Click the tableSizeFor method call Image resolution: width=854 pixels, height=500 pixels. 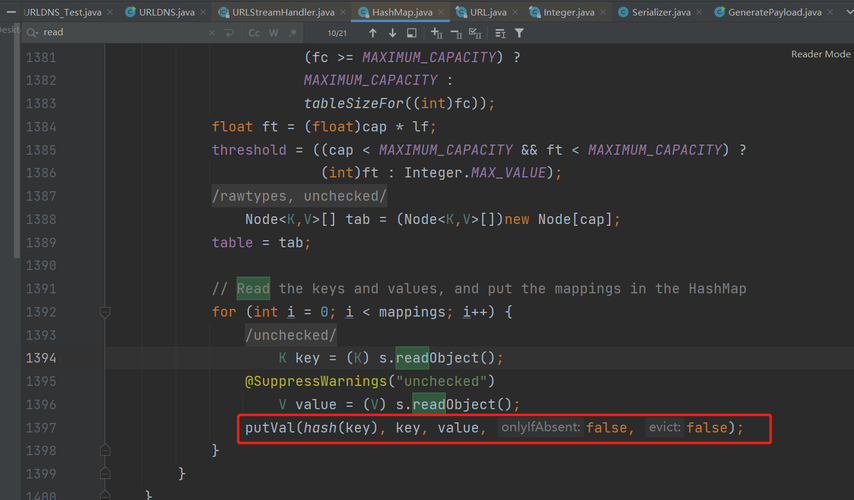[x=354, y=103]
